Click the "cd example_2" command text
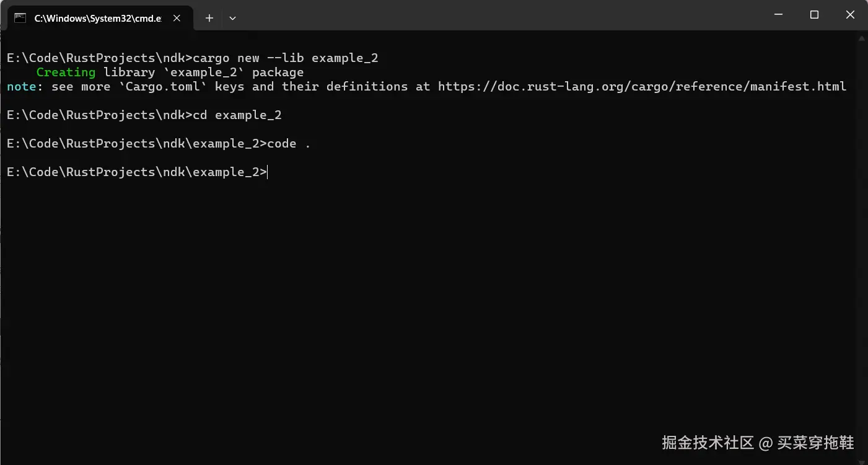This screenshot has width=868, height=465. 237,115
